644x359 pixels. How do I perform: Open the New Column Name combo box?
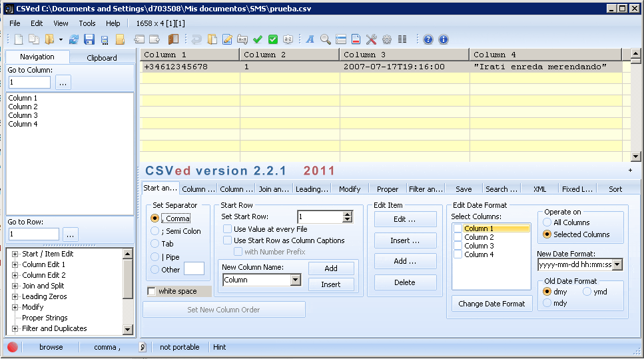295,280
